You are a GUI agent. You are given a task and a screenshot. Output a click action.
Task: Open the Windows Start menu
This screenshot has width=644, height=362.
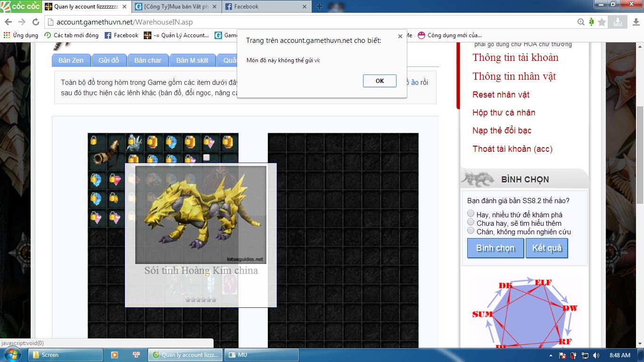tap(12, 355)
